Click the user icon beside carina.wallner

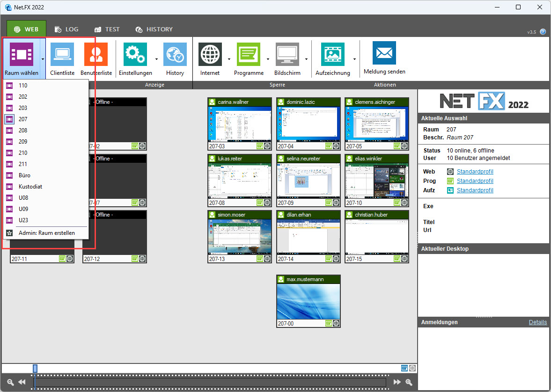(212, 102)
